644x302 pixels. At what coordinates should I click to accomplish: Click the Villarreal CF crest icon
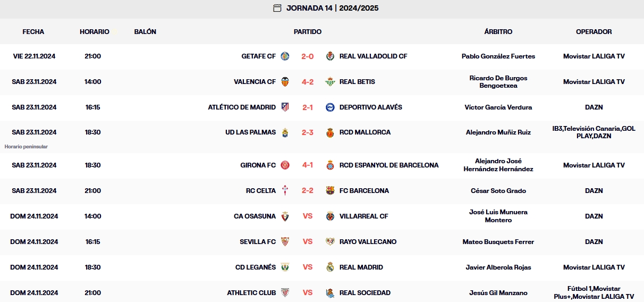coord(330,216)
